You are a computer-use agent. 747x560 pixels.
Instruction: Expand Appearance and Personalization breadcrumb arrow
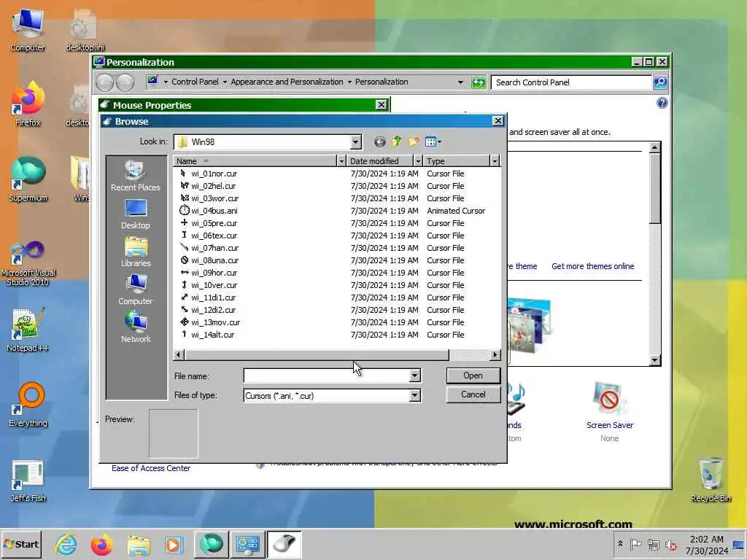(x=349, y=82)
